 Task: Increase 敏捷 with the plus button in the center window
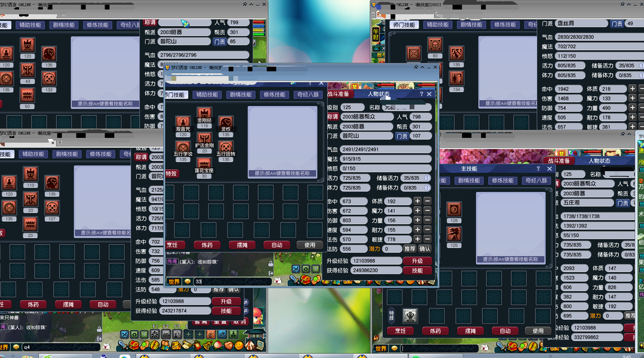click(417, 239)
